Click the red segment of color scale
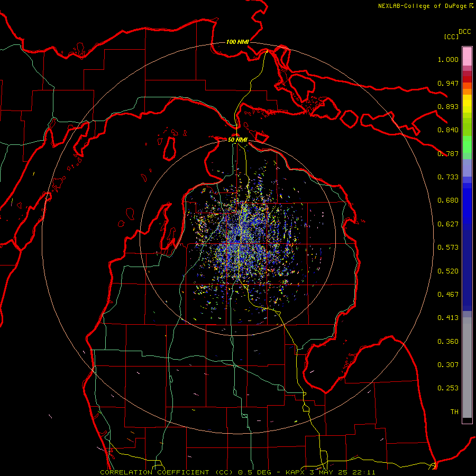 (x=467, y=79)
